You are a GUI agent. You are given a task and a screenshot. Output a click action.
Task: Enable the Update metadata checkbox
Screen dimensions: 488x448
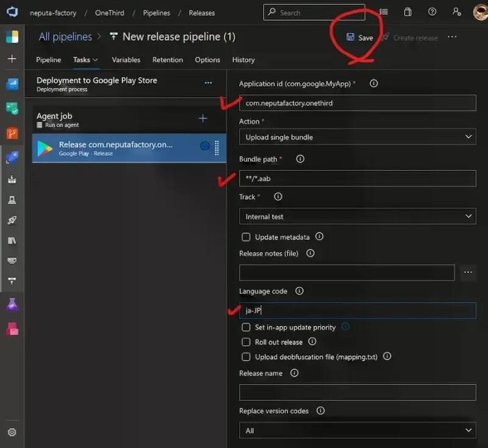pyautogui.click(x=246, y=237)
